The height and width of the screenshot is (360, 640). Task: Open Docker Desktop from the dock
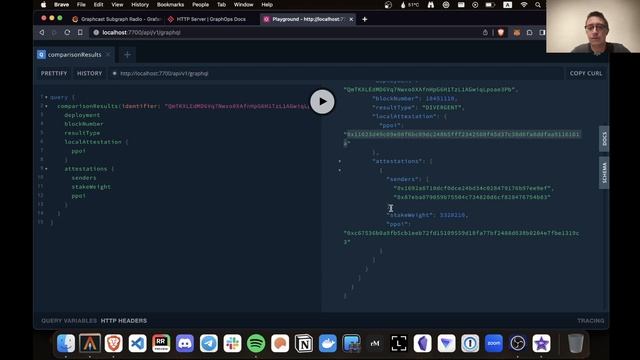point(327,343)
